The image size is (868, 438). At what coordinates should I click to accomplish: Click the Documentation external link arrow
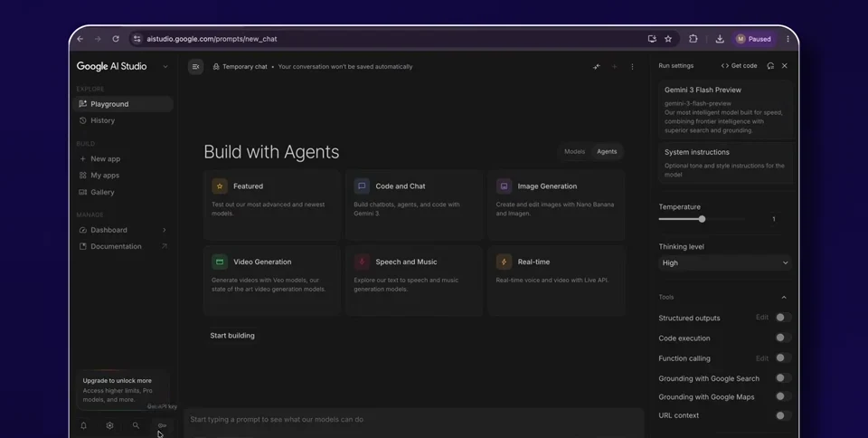164,246
